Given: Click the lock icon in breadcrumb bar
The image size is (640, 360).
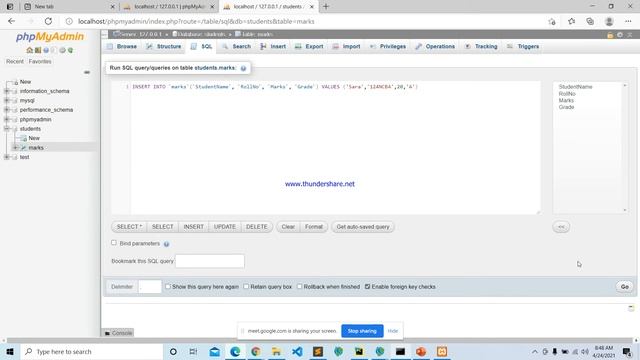Looking at the screenshot, I should pos(610,35).
